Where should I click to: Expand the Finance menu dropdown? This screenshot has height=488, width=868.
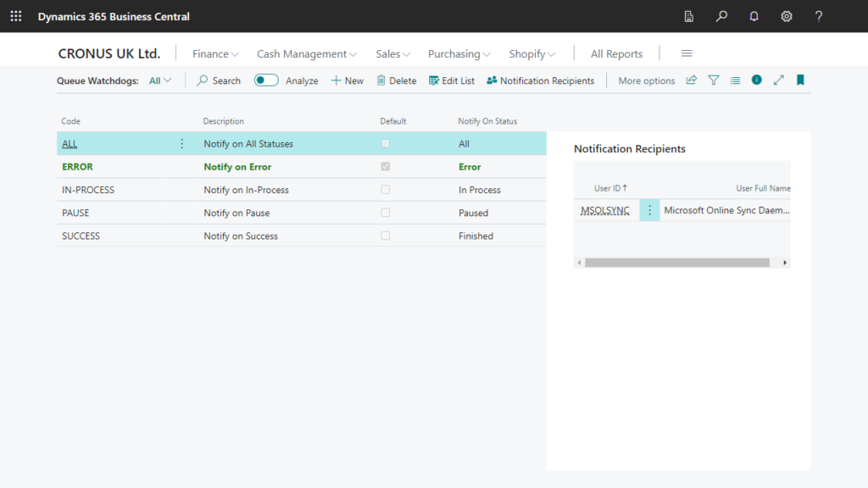pos(215,54)
